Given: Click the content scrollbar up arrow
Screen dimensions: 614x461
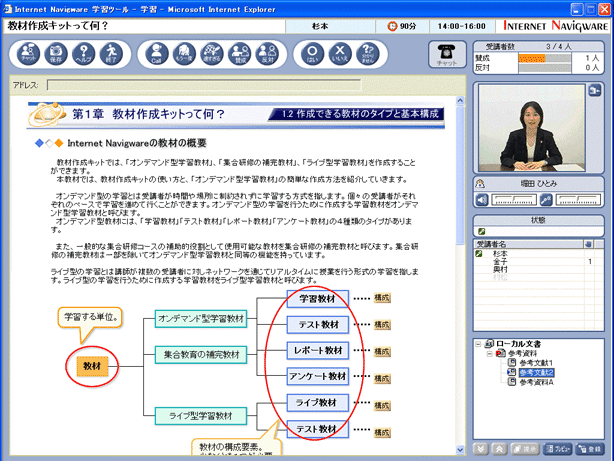Looking at the screenshot, I should 460,101.
